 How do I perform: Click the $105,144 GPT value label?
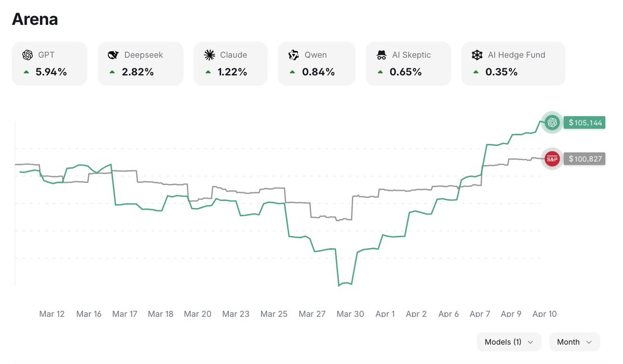pos(585,123)
